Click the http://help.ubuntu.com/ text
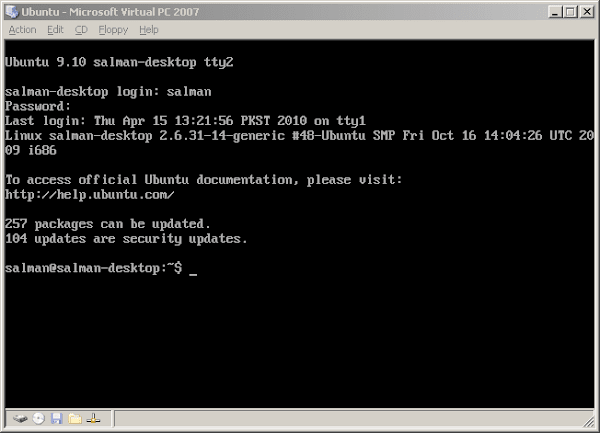The image size is (600, 433). click(x=90, y=195)
